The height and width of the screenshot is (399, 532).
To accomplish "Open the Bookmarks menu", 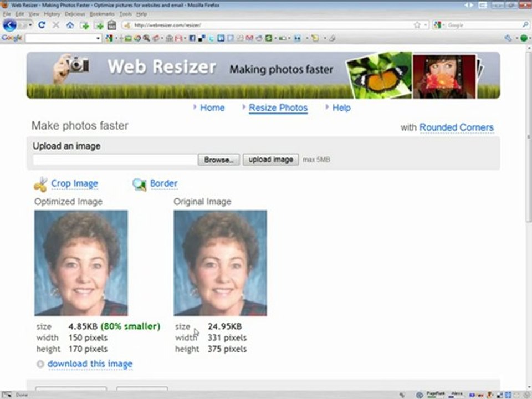I will point(102,14).
